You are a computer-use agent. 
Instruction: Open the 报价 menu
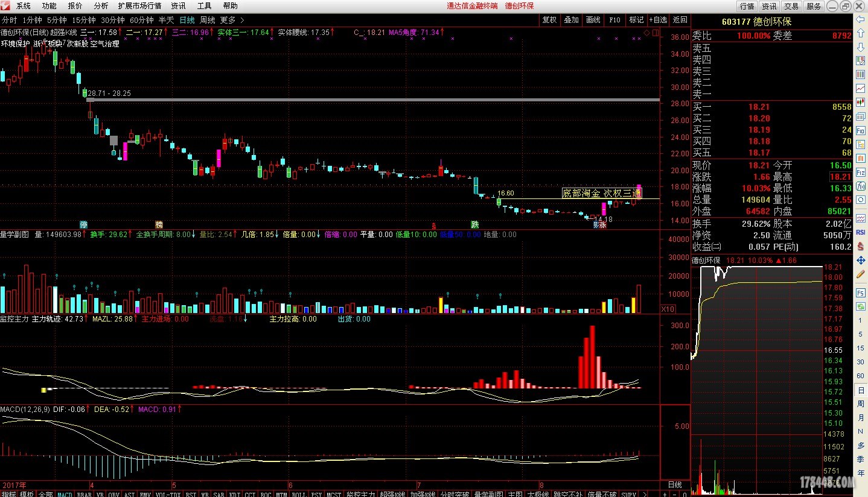tap(75, 6)
